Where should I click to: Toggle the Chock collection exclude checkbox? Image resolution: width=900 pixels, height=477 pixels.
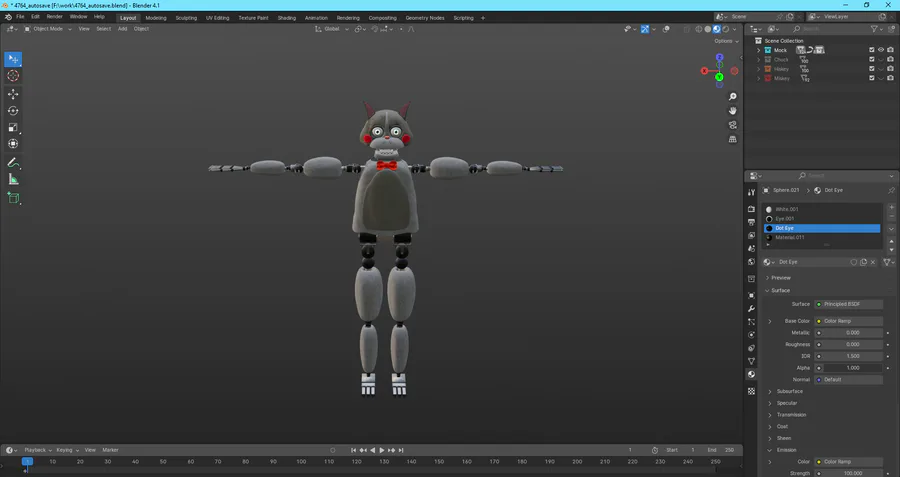pos(872,60)
